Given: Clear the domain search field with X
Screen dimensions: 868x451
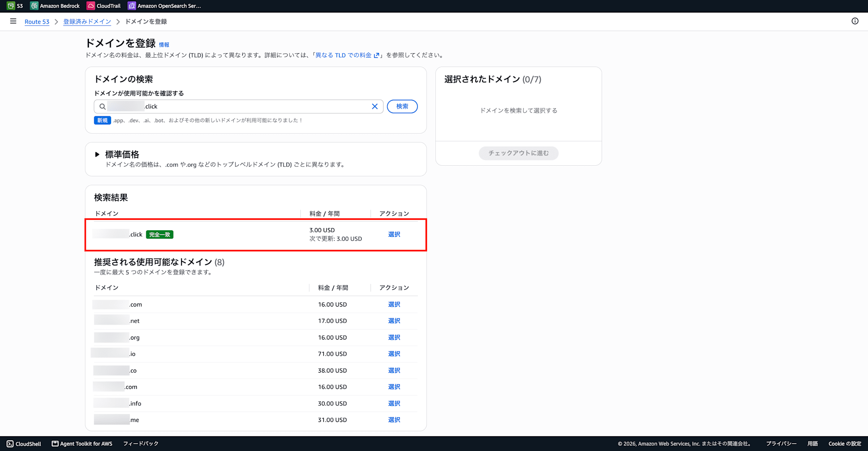Looking at the screenshot, I should [x=375, y=106].
